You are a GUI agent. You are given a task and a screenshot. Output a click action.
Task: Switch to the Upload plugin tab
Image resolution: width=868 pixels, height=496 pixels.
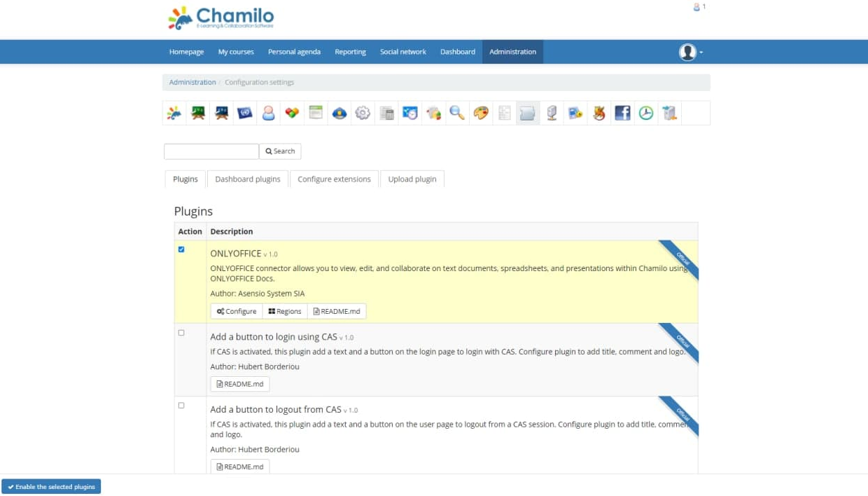(x=412, y=179)
